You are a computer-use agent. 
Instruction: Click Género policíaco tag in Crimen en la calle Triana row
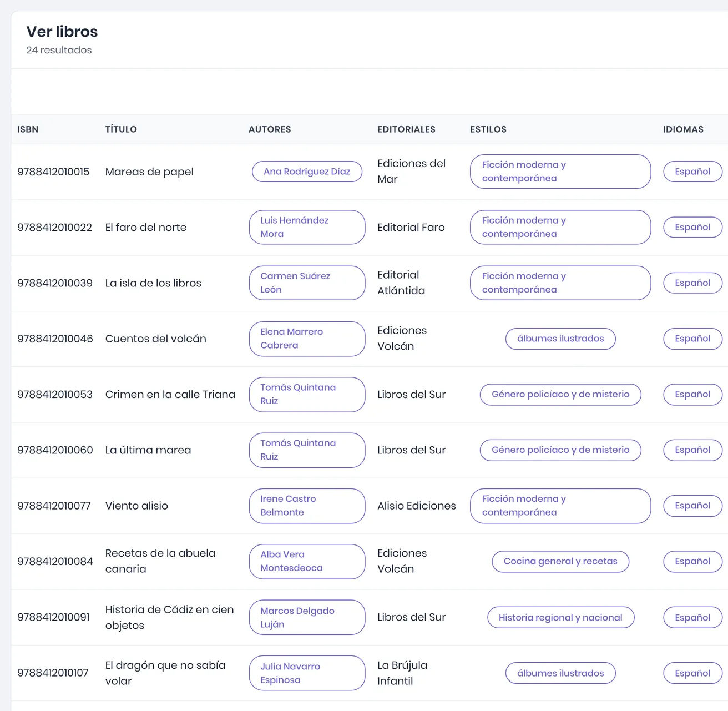pyautogui.click(x=560, y=395)
